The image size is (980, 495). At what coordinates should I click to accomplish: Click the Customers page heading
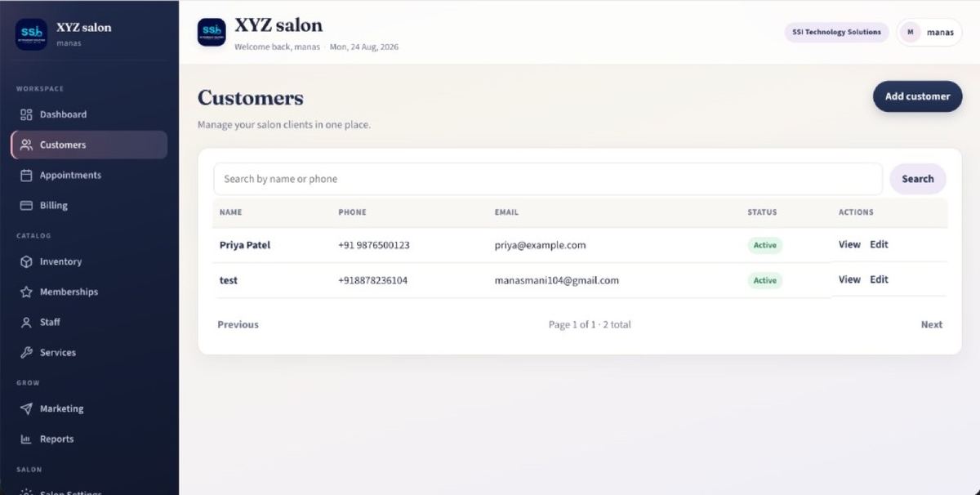(251, 98)
